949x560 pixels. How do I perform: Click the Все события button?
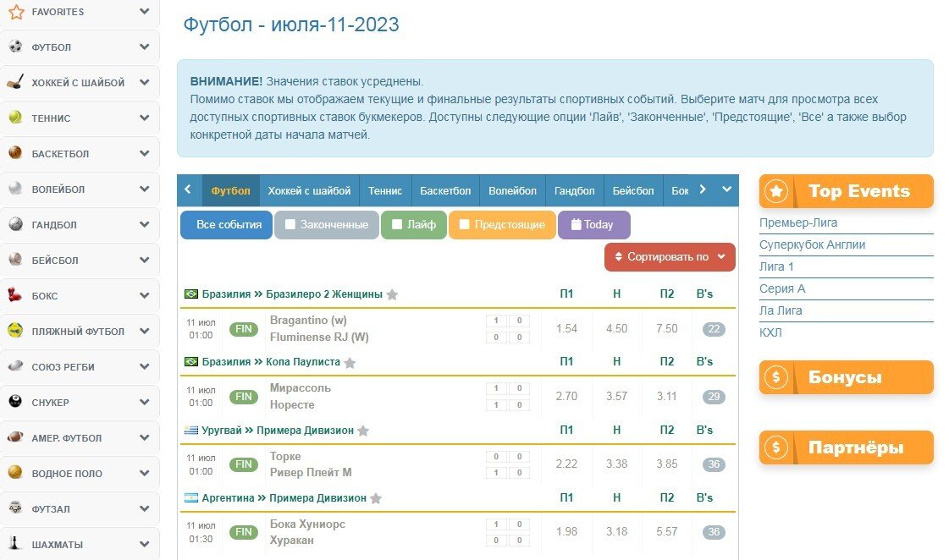tap(226, 225)
